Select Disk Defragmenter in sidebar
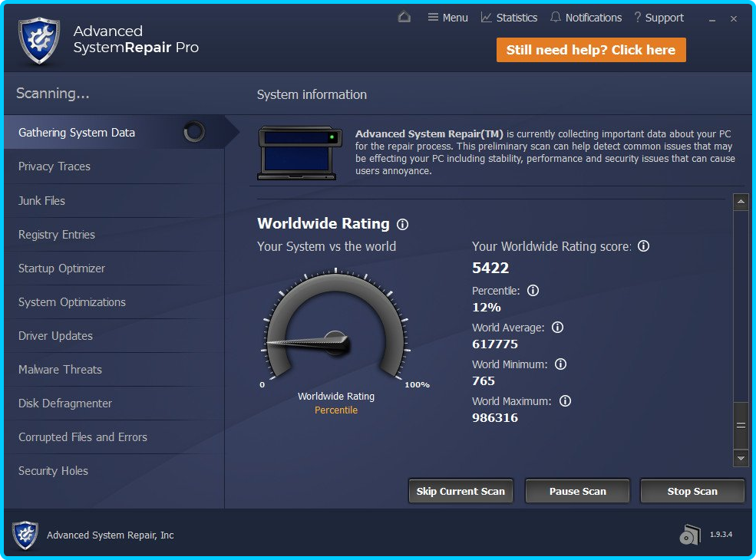The width and height of the screenshot is (756, 560). [114, 403]
